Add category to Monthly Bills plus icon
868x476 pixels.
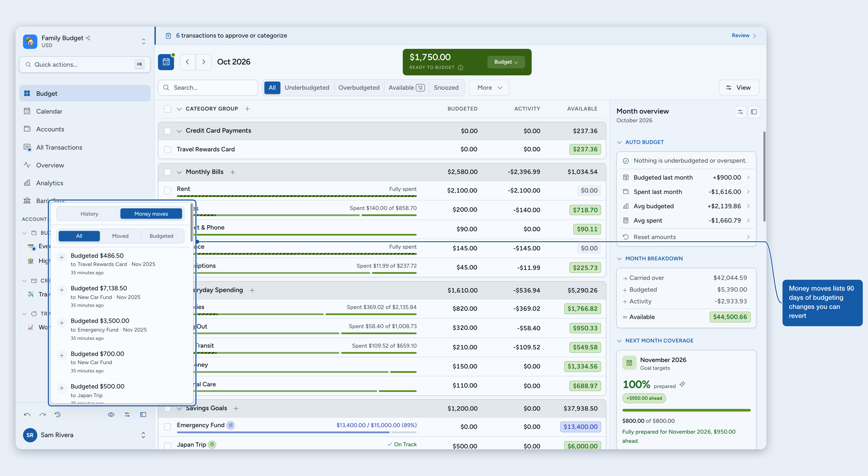pos(232,172)
